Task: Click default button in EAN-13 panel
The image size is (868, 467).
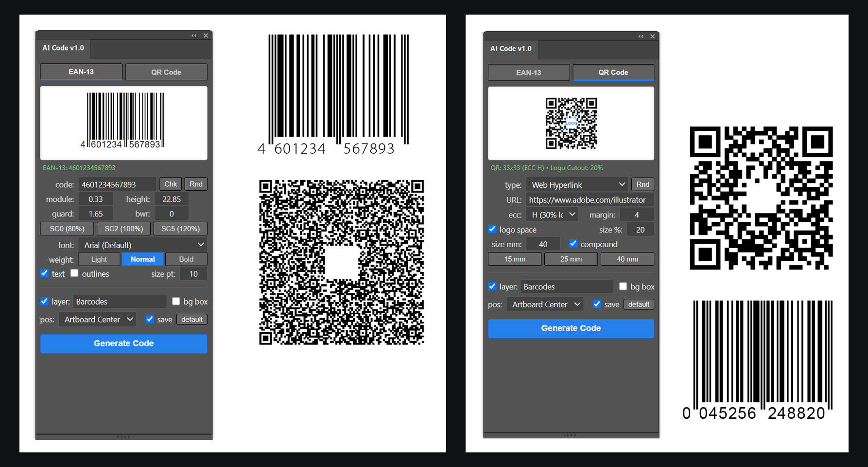Action: [192, 319]
